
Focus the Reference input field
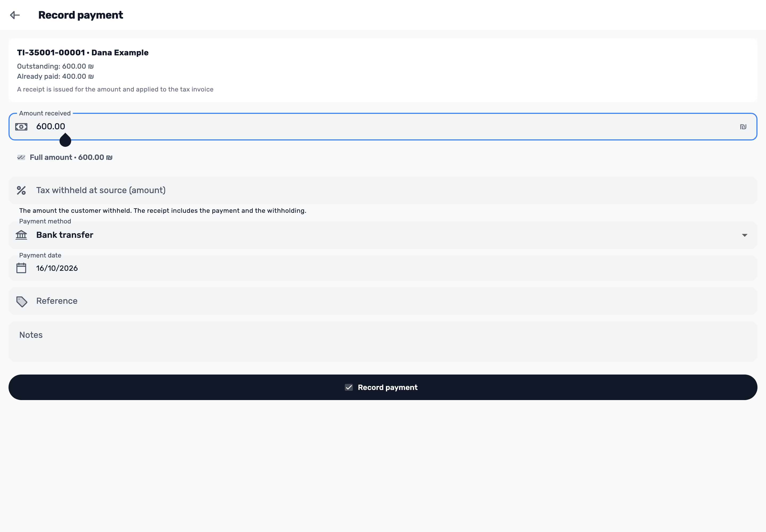tap(383, 301)
